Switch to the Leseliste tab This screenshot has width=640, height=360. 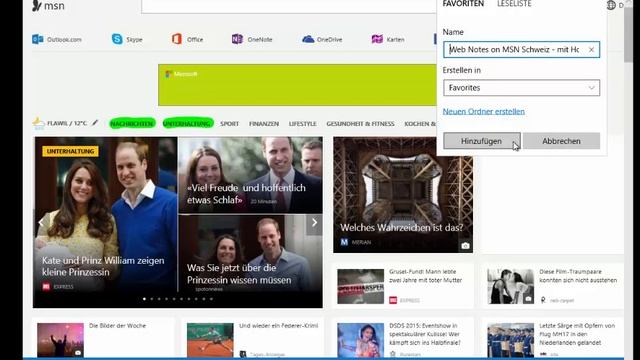pos(514,4)
